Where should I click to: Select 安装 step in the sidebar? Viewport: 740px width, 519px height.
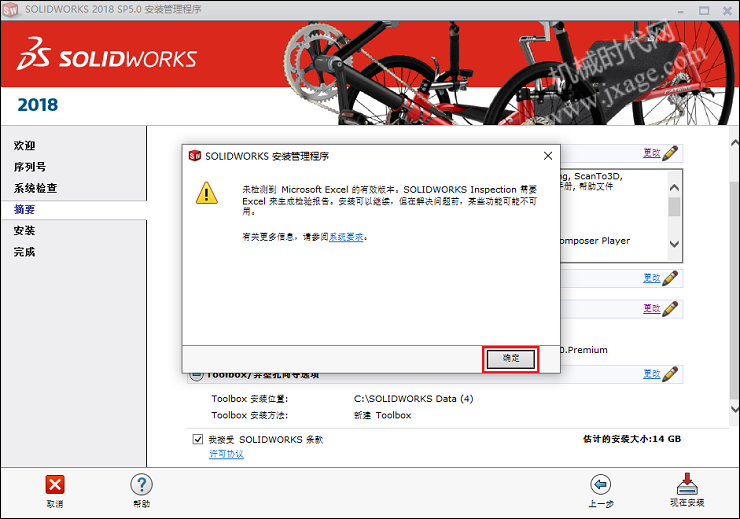point(25,230)
